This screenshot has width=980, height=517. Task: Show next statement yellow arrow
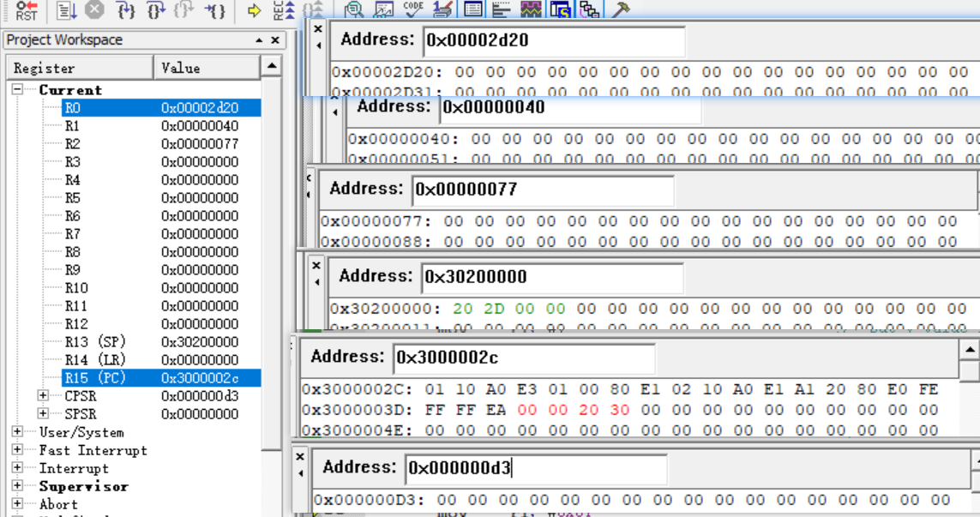pos(254,10)
